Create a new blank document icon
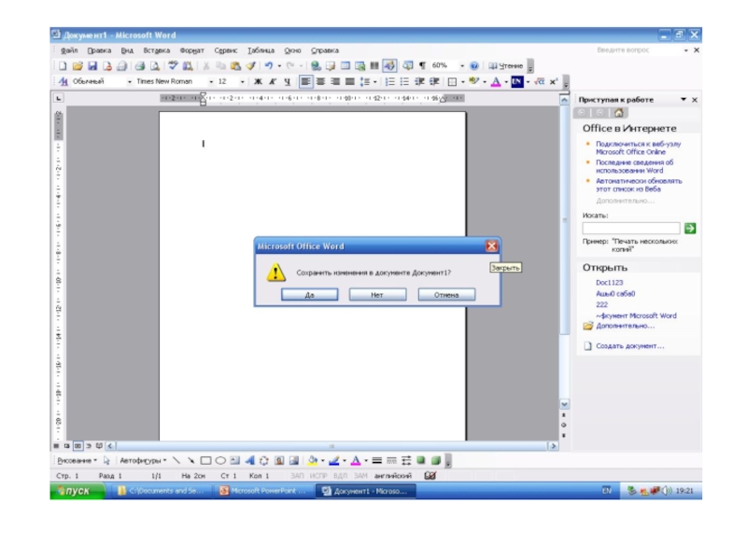Image resolution: width=747 pixels, height=560 pixels. 63,65
